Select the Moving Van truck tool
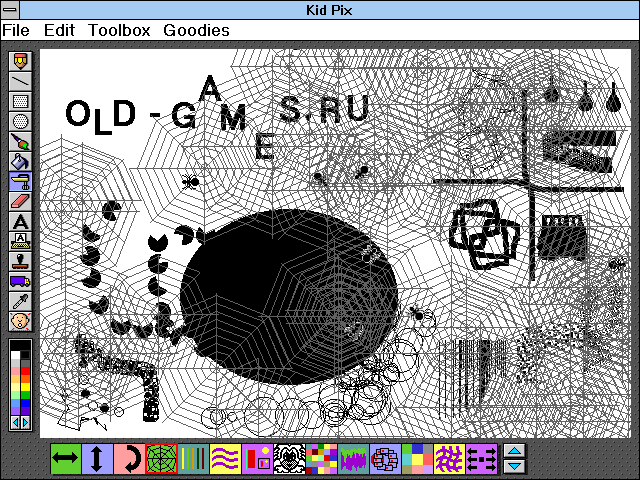Viewport: 640px width, 480px height. coord(20,282)
